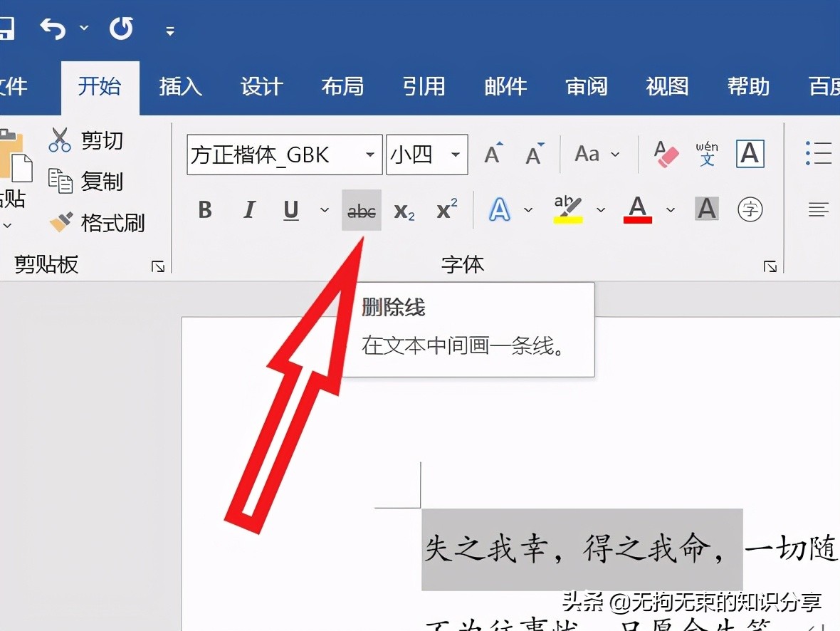Toggle bold formatting

(x=204, y=209)
